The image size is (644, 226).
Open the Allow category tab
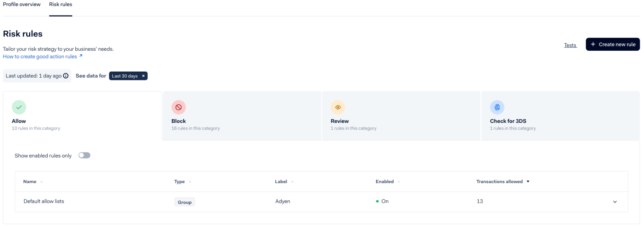(82, 116)
